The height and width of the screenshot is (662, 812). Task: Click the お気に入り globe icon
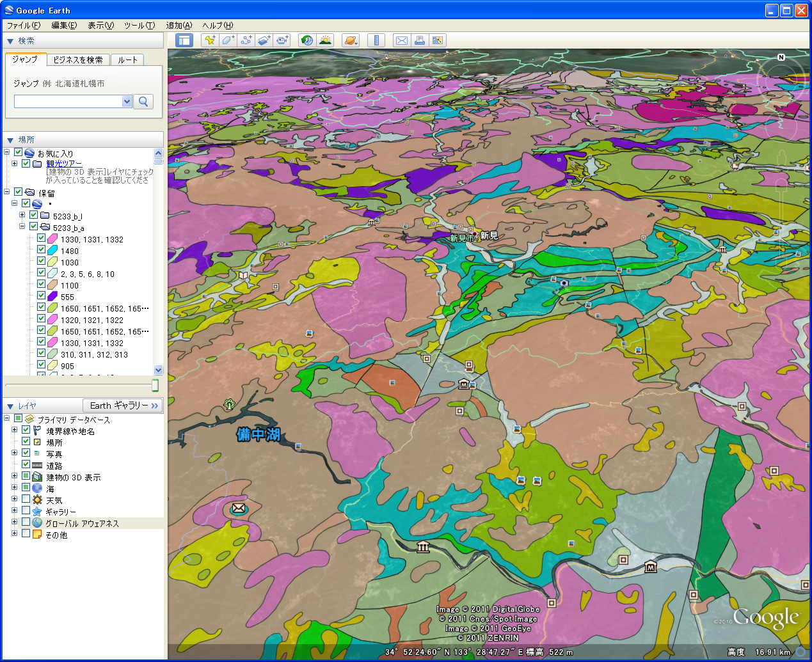coord(29,153)
